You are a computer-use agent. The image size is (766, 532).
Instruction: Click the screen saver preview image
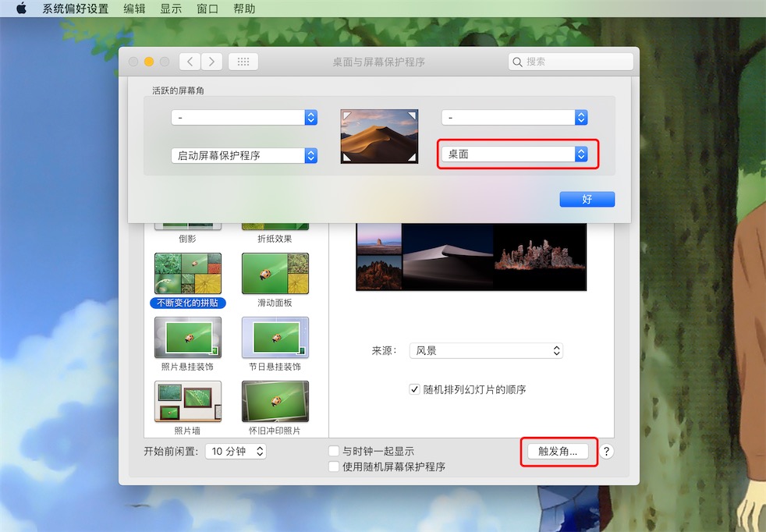471,257
